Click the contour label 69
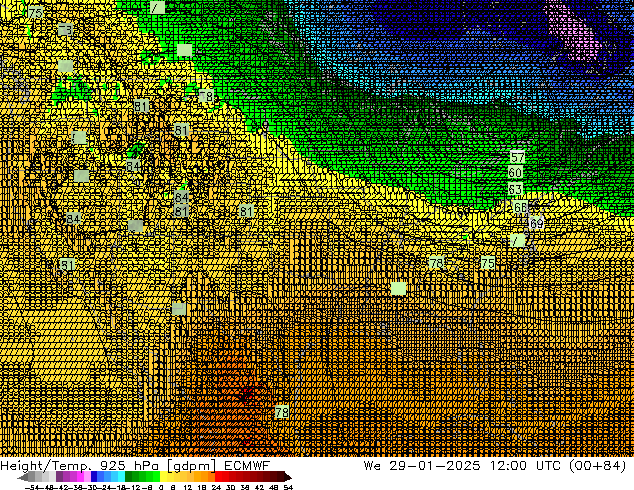 click(x=536, y=223)
